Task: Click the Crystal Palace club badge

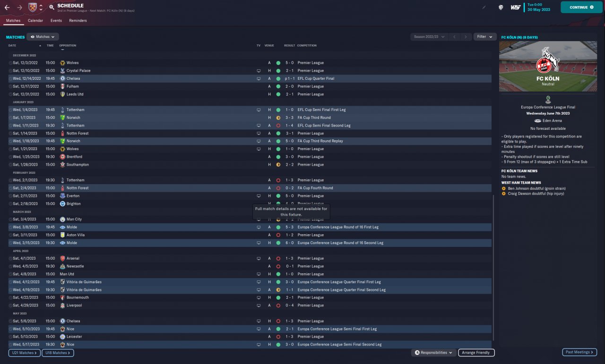Action: coord(62,71)
